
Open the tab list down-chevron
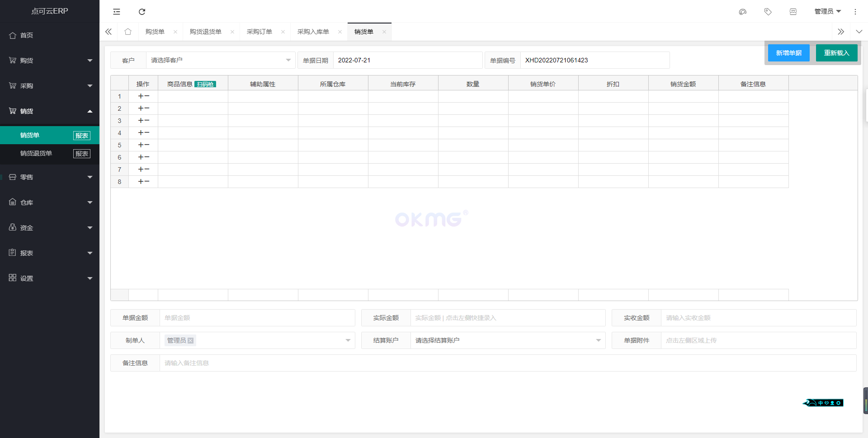tap(859, 32)
